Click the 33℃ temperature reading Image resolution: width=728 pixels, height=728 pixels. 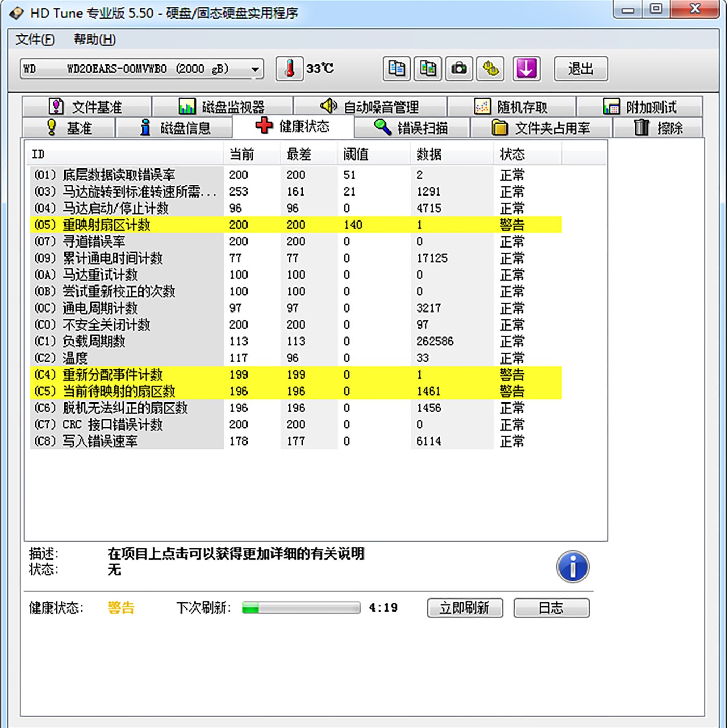320,69
